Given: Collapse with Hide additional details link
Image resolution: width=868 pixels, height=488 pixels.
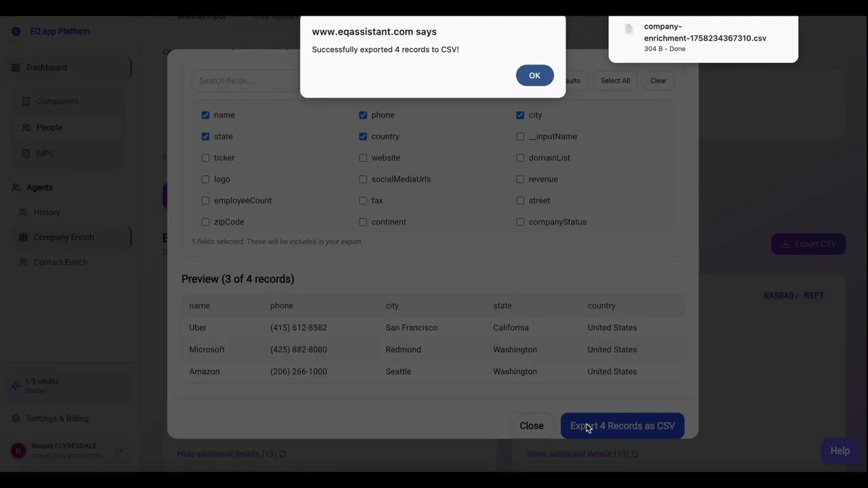Looking at the screenshot, I should coord(227,453).
